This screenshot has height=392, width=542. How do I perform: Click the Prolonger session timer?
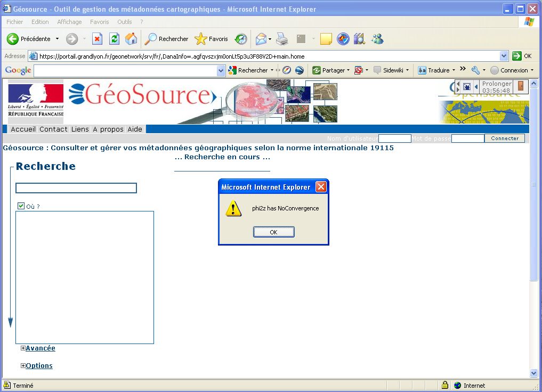click(497, 87)
